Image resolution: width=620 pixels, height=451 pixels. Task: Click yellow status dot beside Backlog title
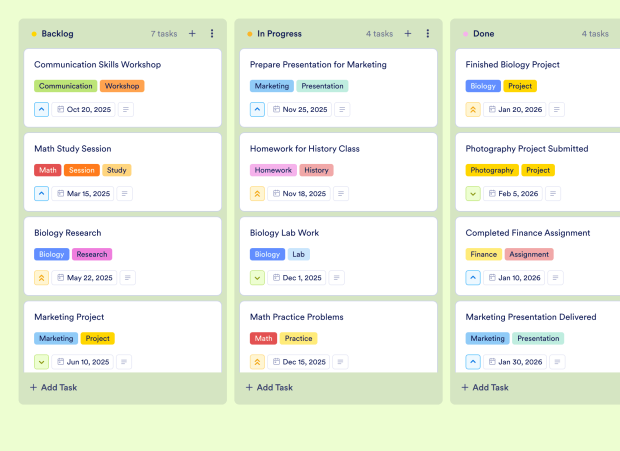pos(34,34)
